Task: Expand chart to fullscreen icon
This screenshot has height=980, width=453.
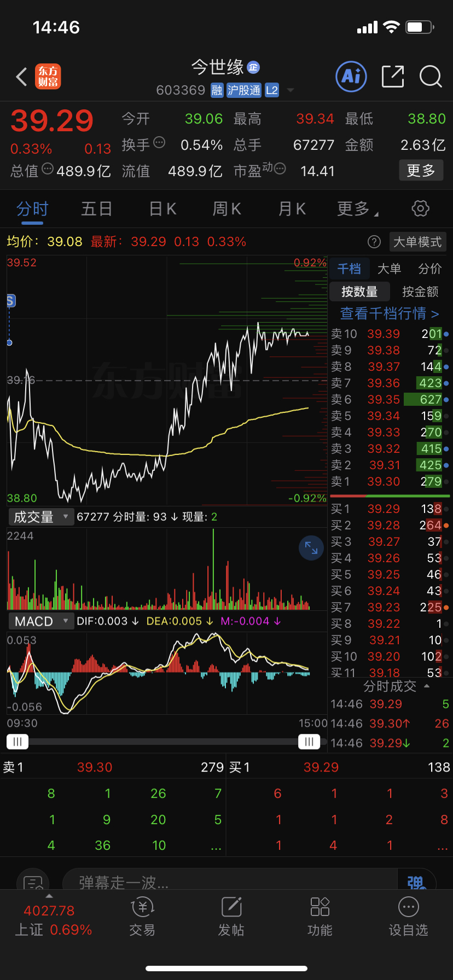Action: point(311,548)
